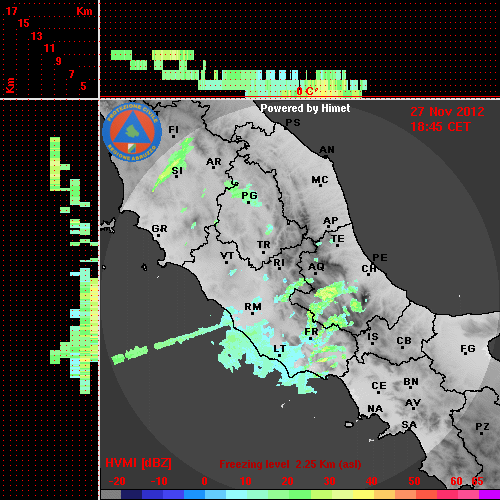Click the PG city label

point(249,196)
